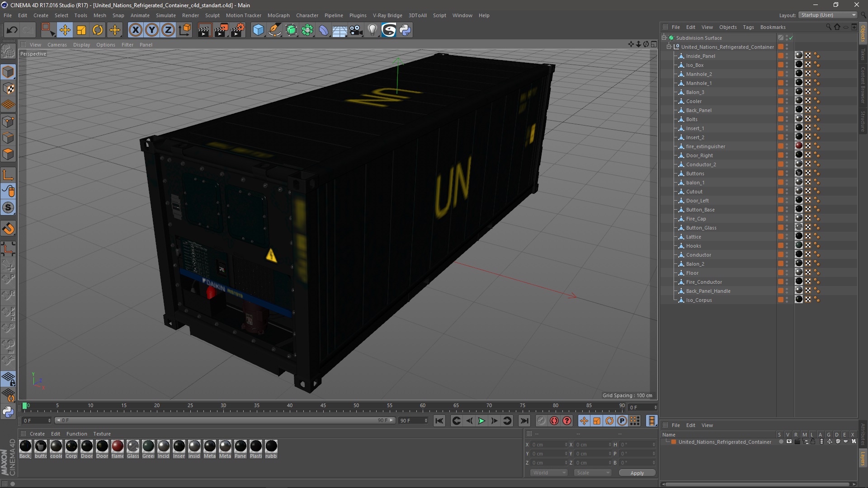868x488 pixels.
Task: Select the Glass material swatch
Action: pos(133,449)
